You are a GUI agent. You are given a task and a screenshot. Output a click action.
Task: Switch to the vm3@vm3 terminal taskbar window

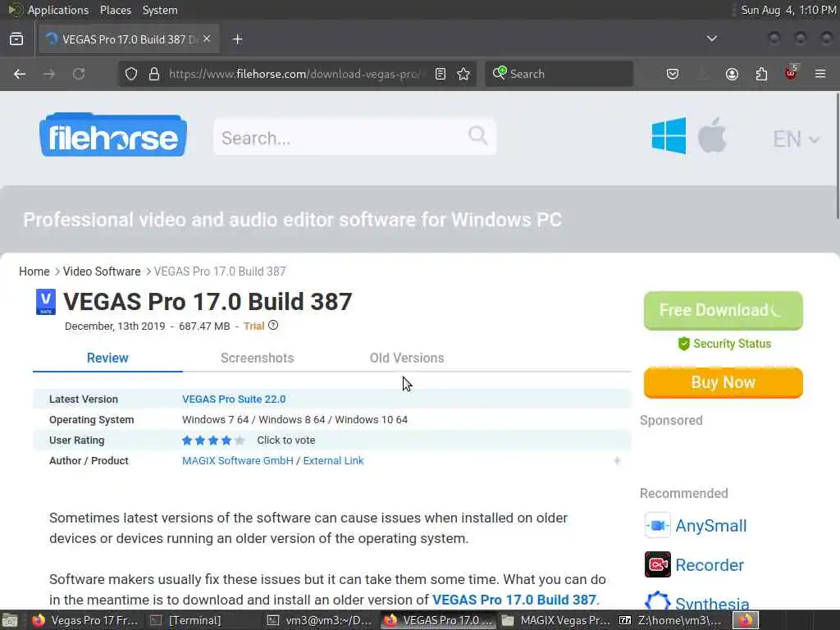[x=321, y=620]
